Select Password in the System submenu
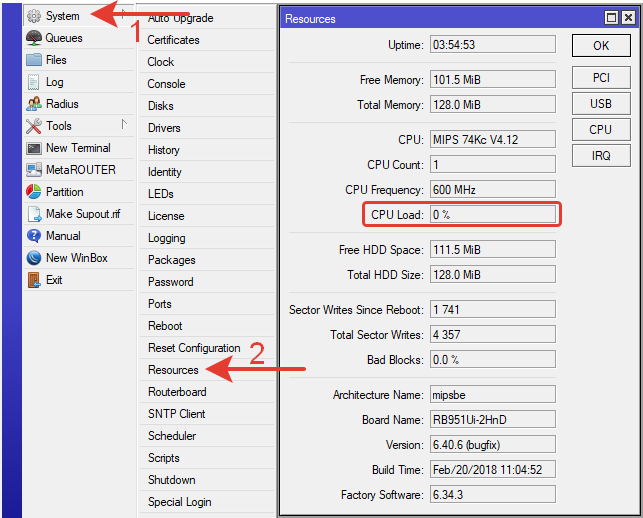 click(207, 282)
